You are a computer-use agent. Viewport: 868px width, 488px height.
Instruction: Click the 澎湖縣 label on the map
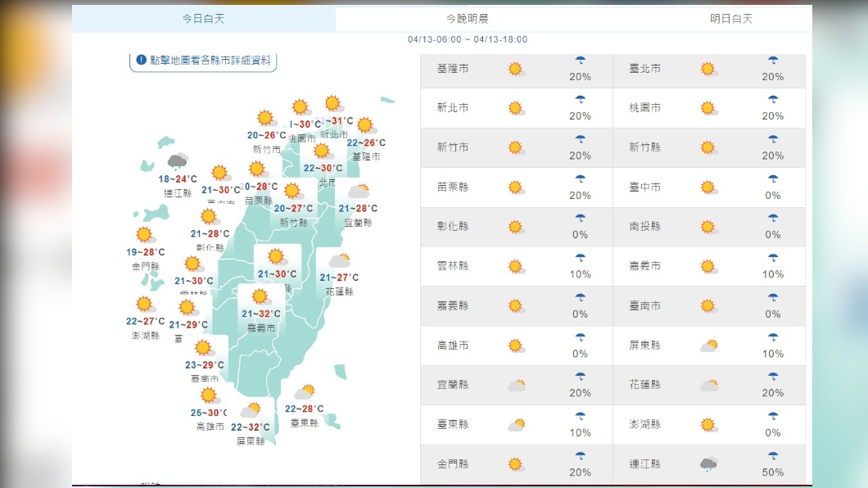tap(145, 335)
